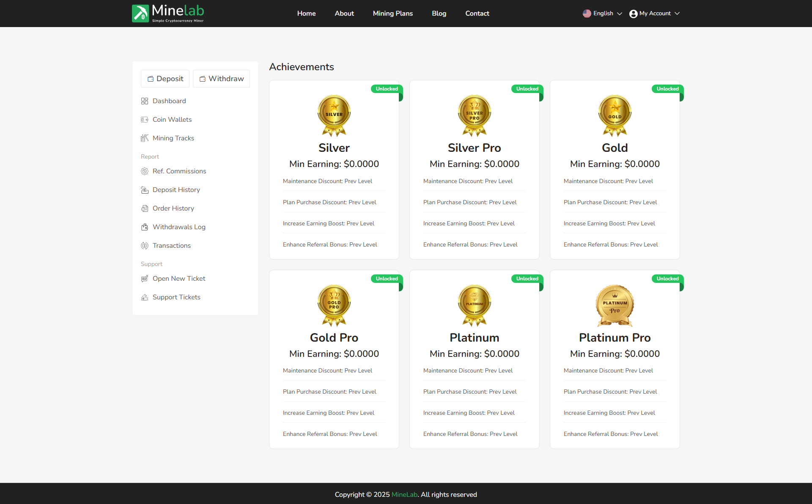The image size is (812, 504).
Task: Open the My Account dropdown menu
Action: pos(654,14)
